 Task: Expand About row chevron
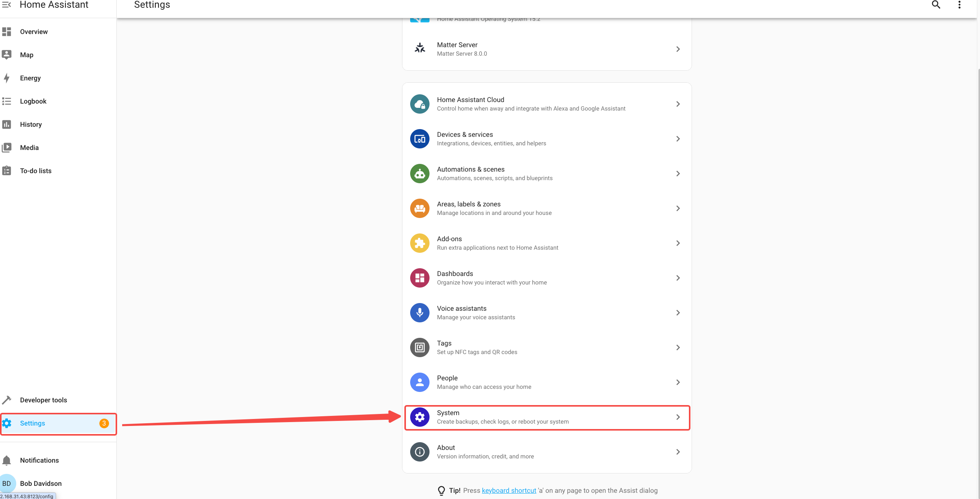678,452
